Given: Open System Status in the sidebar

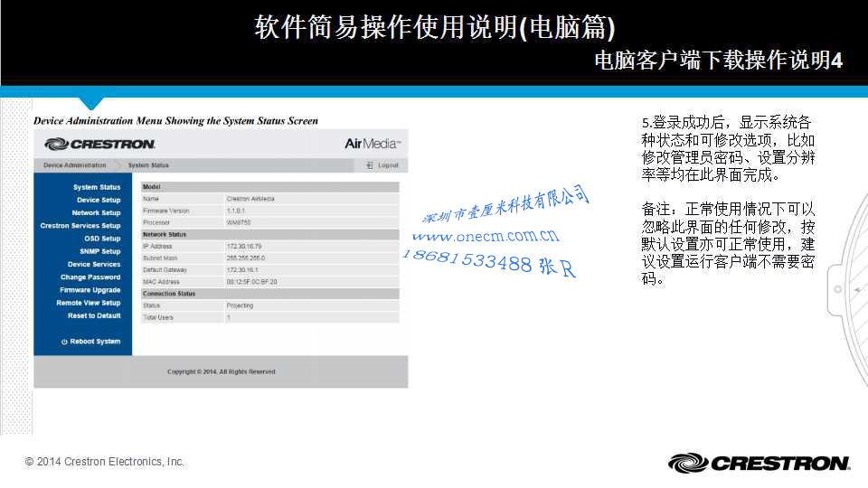Looking at the screenshot, I should [x=97, y=187].
